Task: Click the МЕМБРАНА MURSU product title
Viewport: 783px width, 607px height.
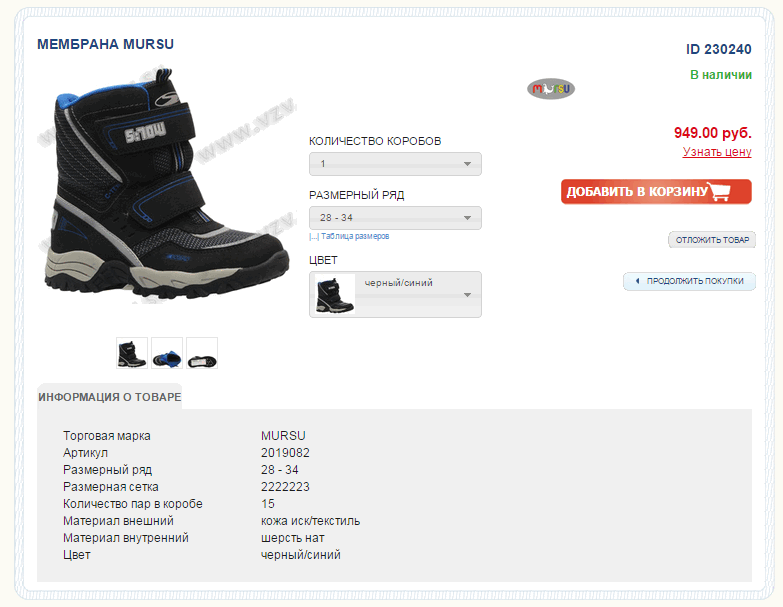Action: [105, 44]
